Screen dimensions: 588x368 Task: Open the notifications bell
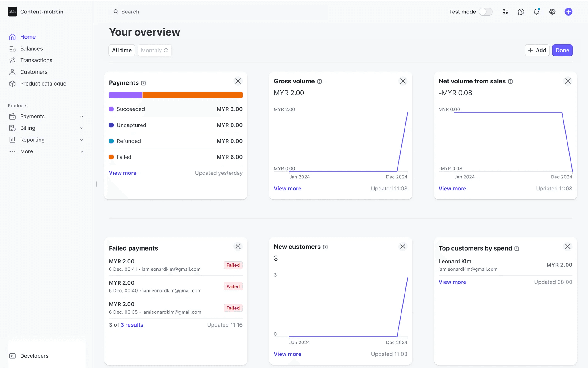coord(537,12)
